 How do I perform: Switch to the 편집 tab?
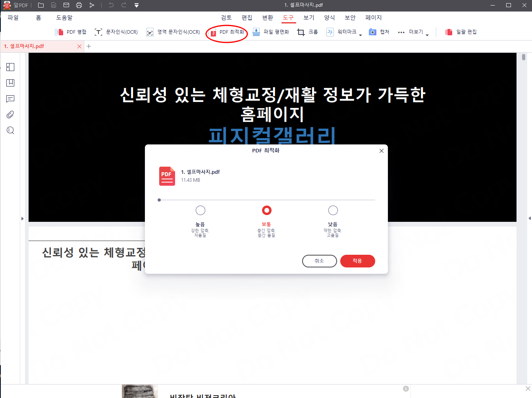[247, 17]
